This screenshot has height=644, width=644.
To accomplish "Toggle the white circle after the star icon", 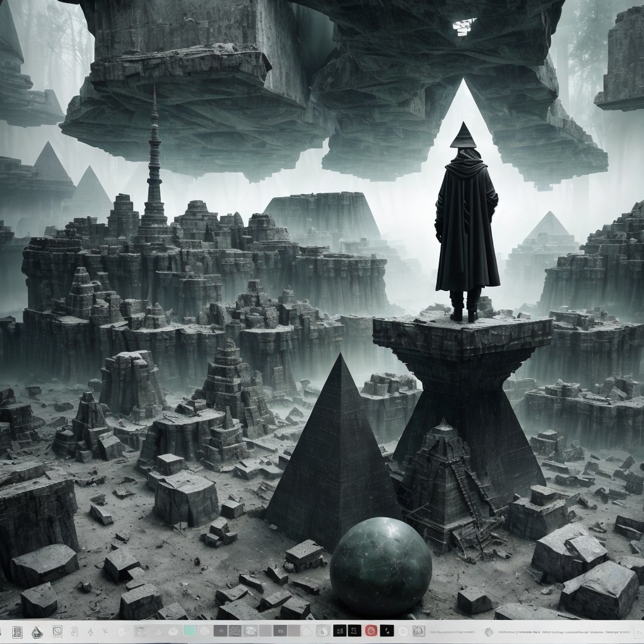I will point(121,632).
